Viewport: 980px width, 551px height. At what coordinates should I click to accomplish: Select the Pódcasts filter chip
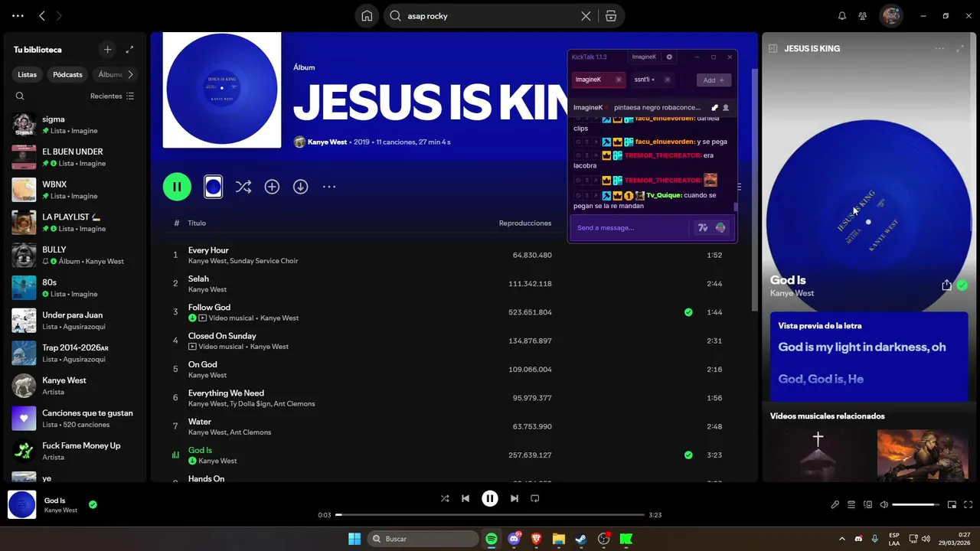pos(67,75)
